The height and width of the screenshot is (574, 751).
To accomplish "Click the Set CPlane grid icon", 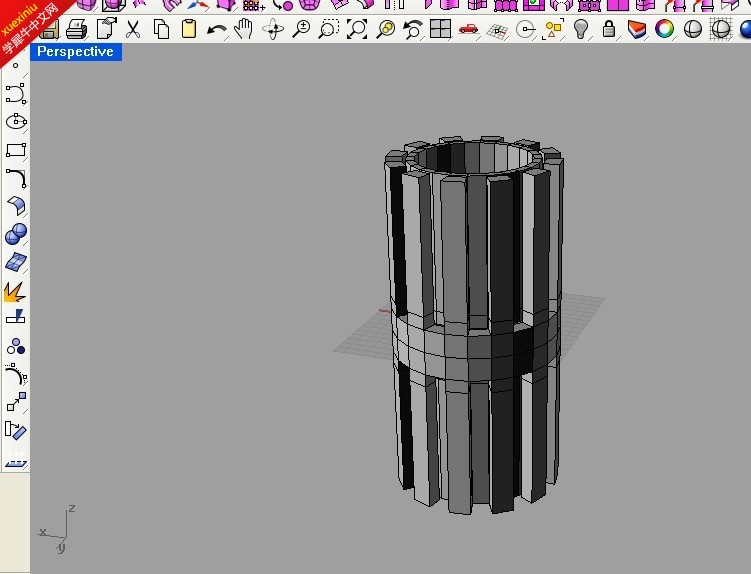I will point(497,31).
